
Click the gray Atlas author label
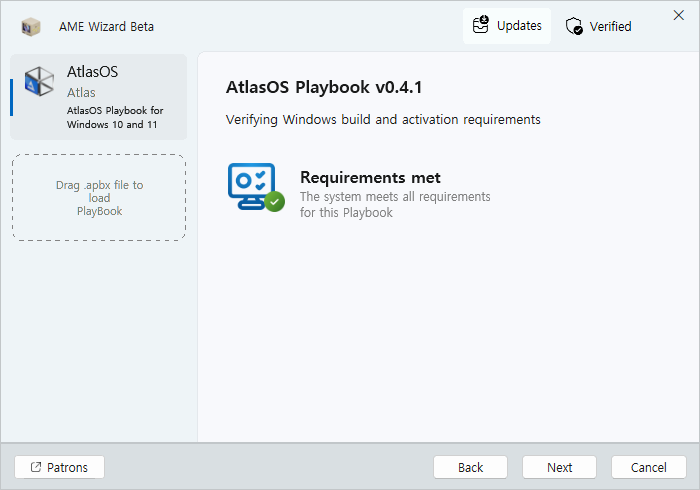tap(81, 92)
